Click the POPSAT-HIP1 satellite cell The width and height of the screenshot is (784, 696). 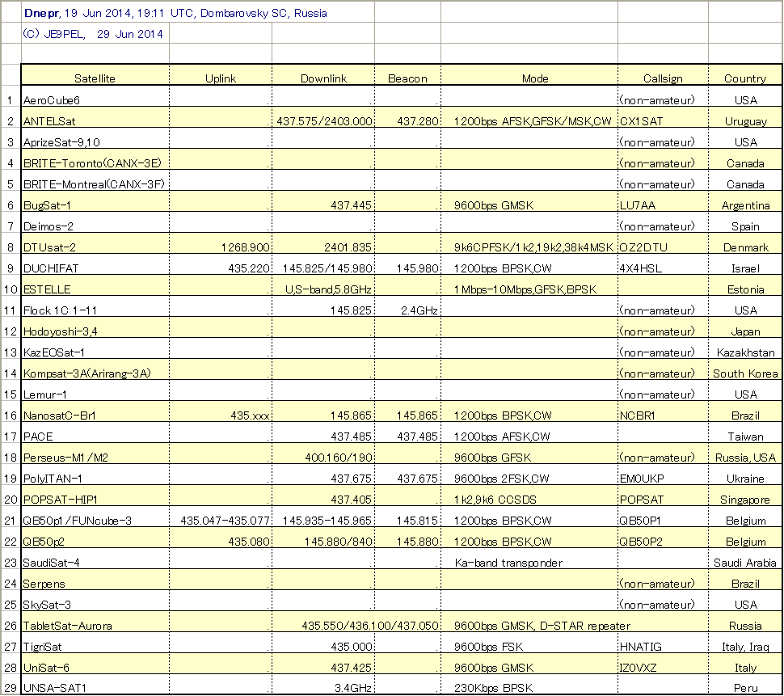95,495
